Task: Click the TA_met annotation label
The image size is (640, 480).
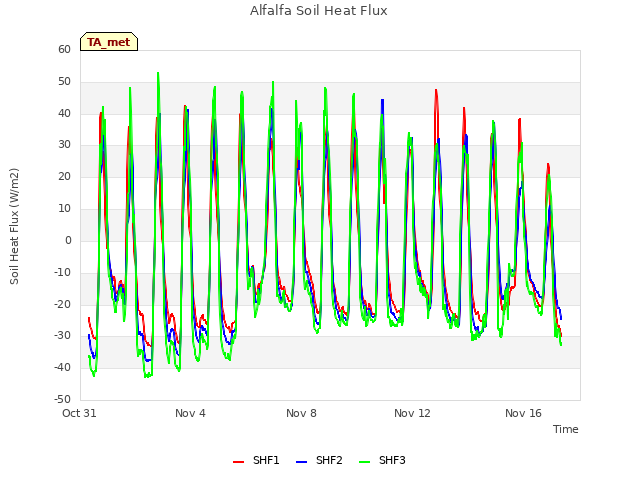Action: click(x=109, y=42)
